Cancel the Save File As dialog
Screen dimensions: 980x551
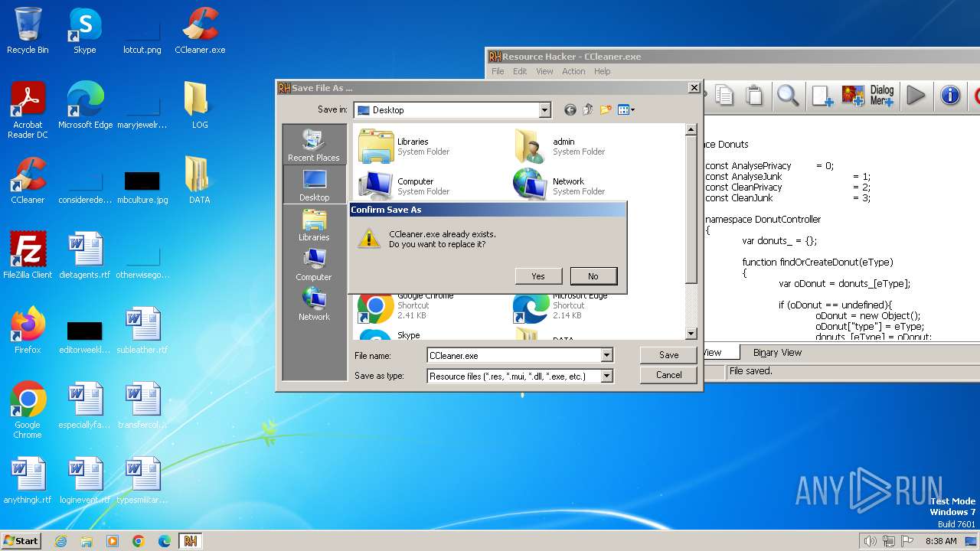click(x=668, y=375)
